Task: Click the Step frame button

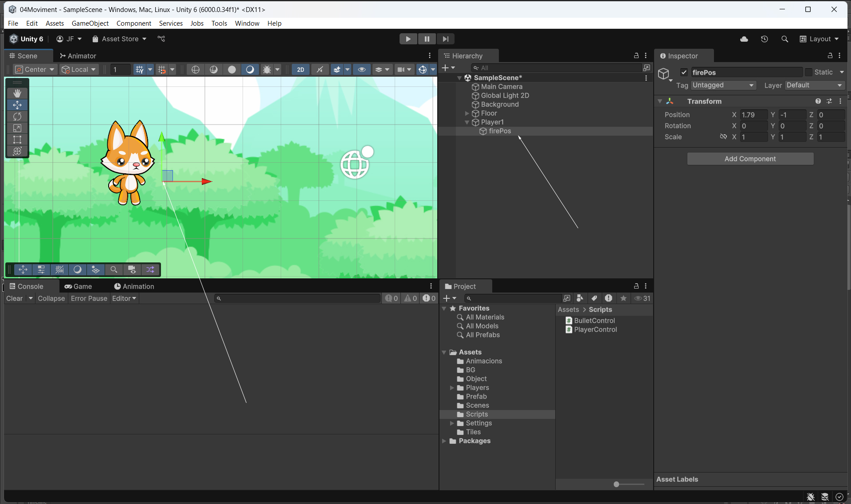Action: (445, 39)
